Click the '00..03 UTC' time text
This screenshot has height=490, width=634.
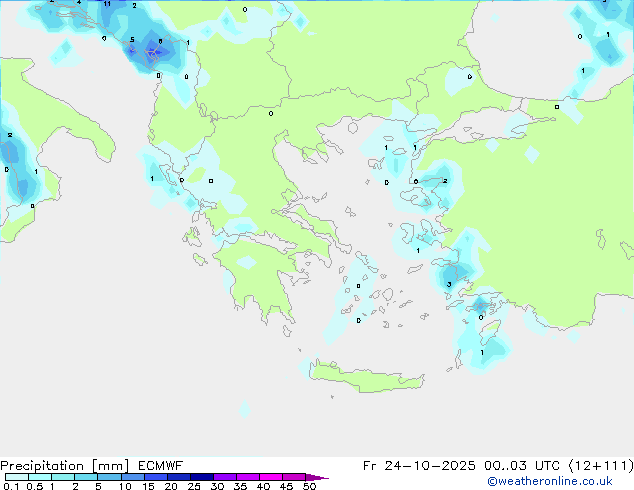click(x=522, y=466)
